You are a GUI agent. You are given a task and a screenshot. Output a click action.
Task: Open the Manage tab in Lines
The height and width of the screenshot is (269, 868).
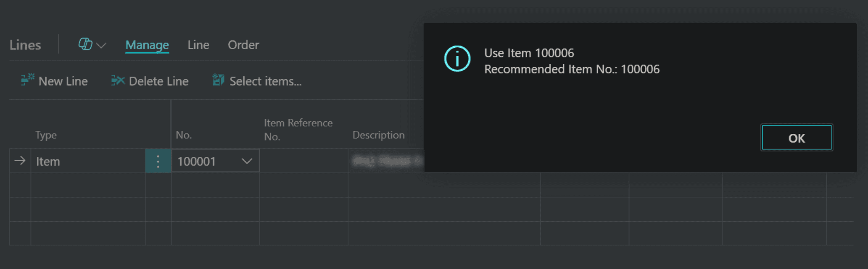point(147,45)
